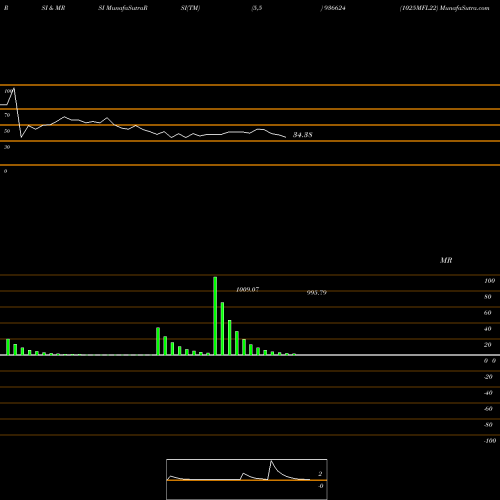Click the mini overview chart thumbnail
The width and height of the screenshot is (500, 500).
[247, 479]
